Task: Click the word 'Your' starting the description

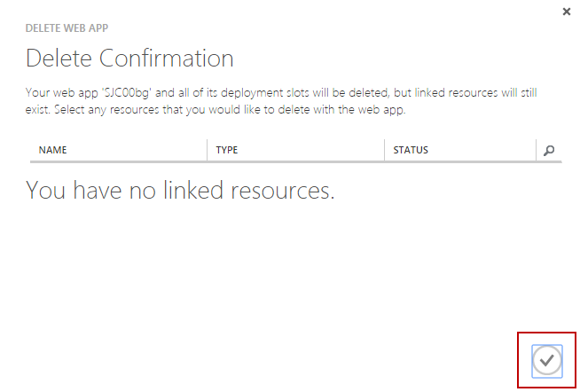Action: (36, 92)
